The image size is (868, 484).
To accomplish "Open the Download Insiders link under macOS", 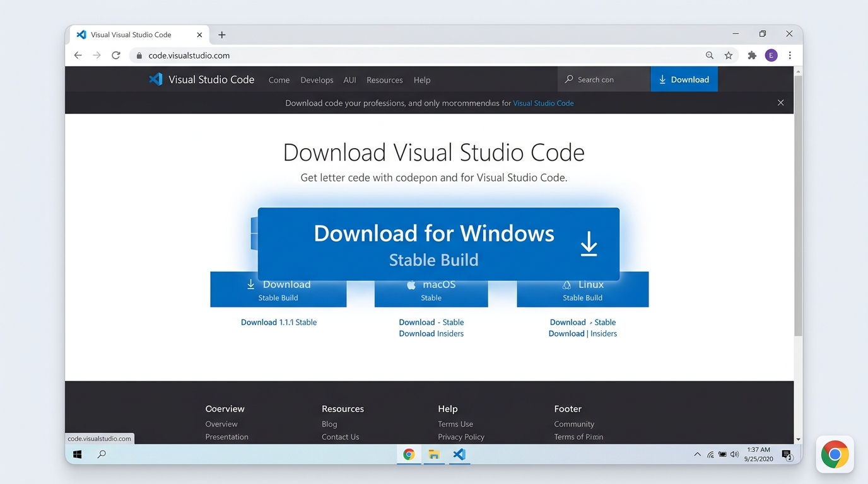I will click(431, 333).
